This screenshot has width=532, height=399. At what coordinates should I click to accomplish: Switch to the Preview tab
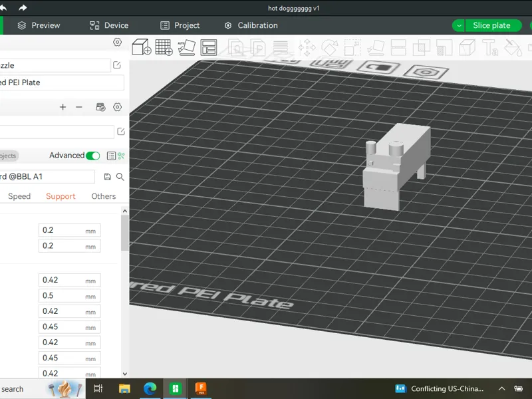tap(39, 25)
